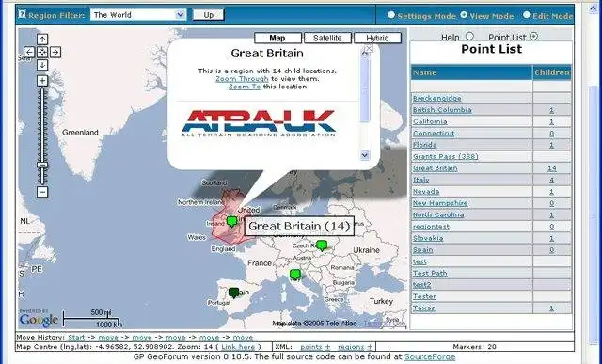Click the help question icon beside Region Filter
Image resolution: width=602 pixels, height=364 pixels.
click(22, 15)
